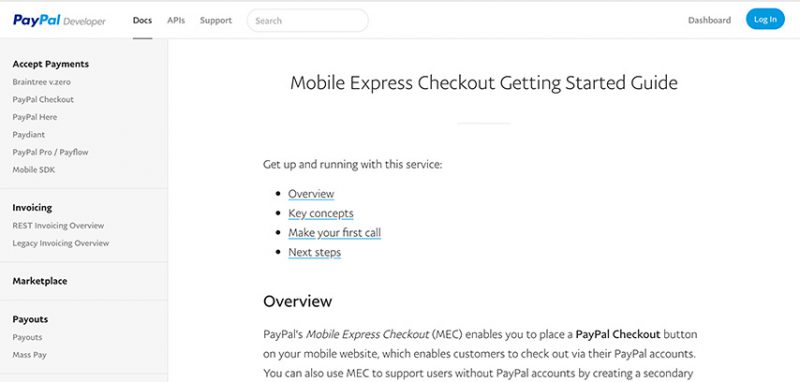The height and width of the screenshot is (382, 800).
Task: Open the APIs tab
Action: [x=176, y=20]
